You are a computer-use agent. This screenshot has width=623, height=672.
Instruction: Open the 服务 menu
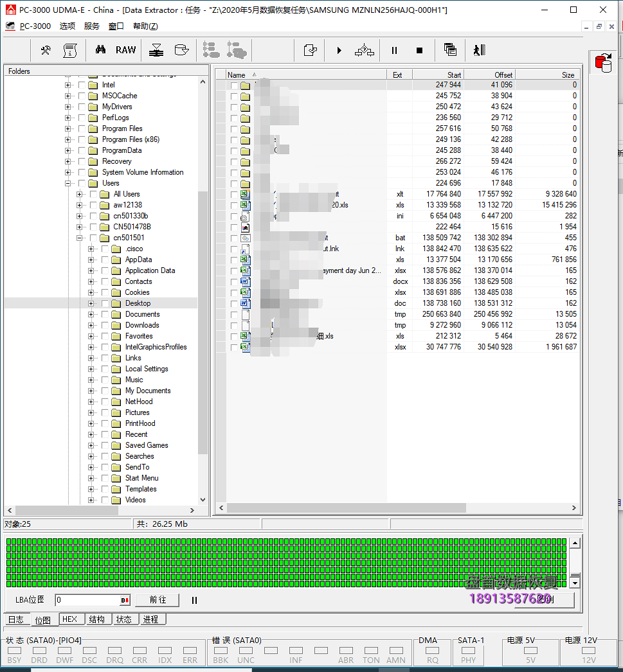(92, 26)
